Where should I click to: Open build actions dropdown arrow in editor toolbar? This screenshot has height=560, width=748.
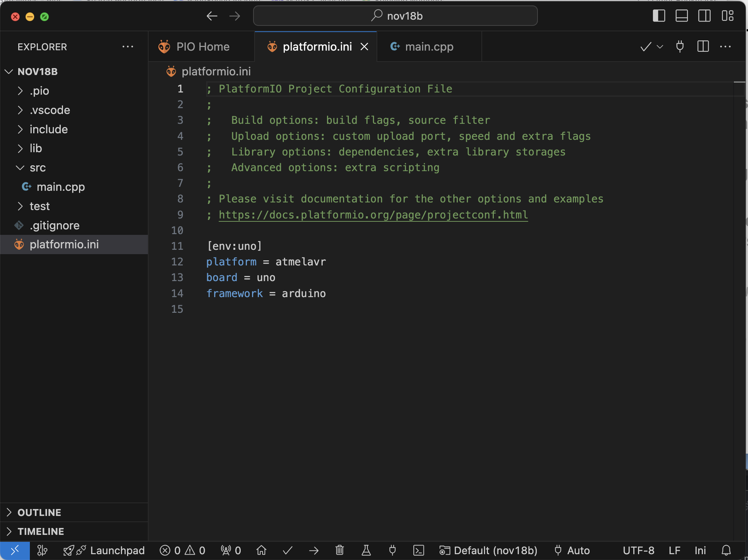click(x=660, y=47)
